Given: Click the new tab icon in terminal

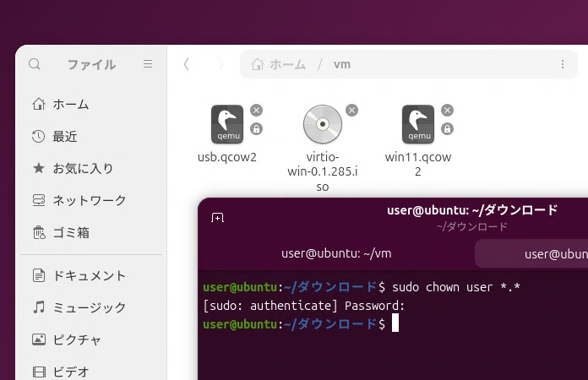Looking at the screenshot, I should [x=217, y=218].
